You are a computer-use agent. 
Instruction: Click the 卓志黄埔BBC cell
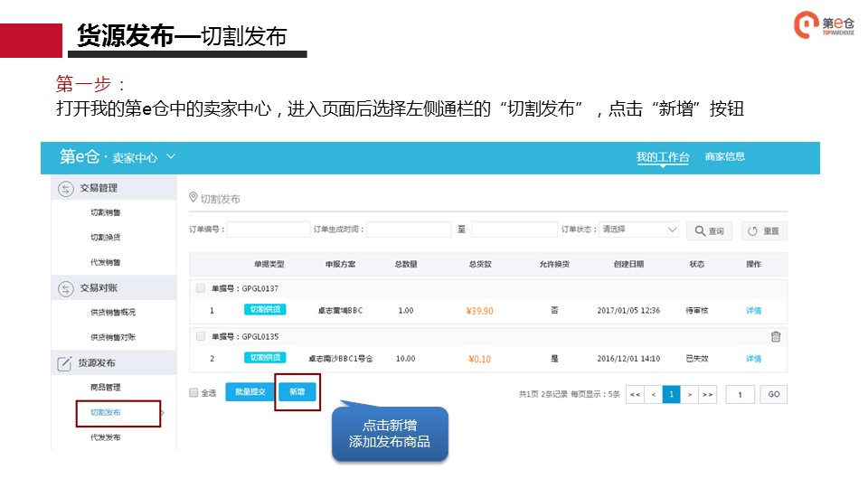pyautogui.click(x=340, y=310)
